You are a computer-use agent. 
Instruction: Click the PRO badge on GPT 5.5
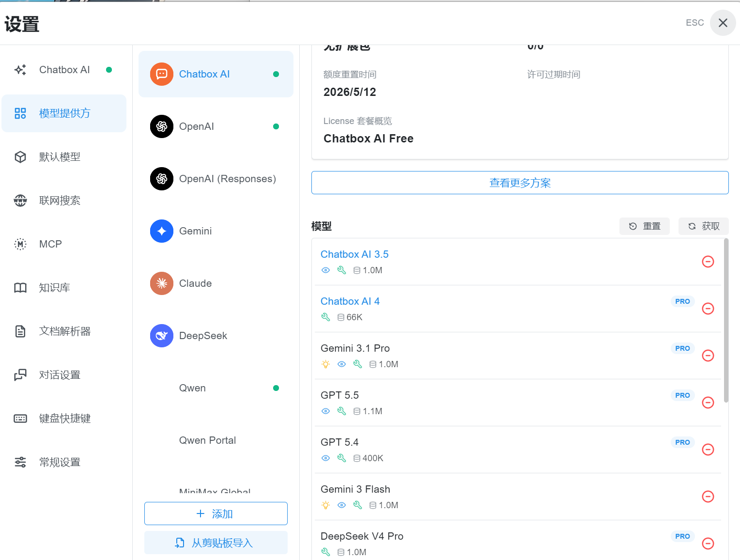click(x=682, y=395)
